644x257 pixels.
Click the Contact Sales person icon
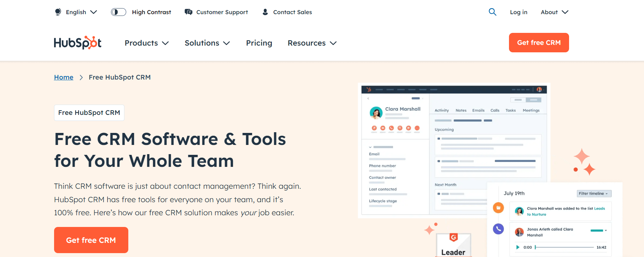click(x=265, y=12)
